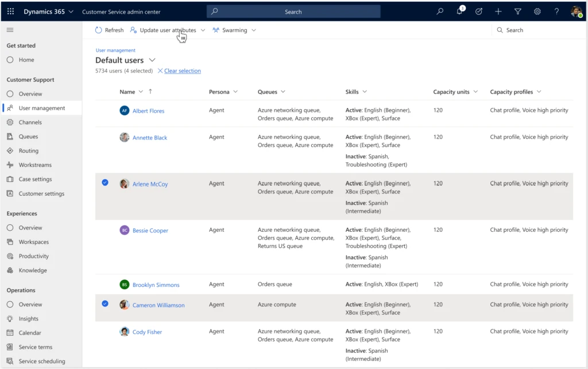Open the top bar magnifier search icon
This screenshot has width=588, height=369.
click(x=440, y=11)
